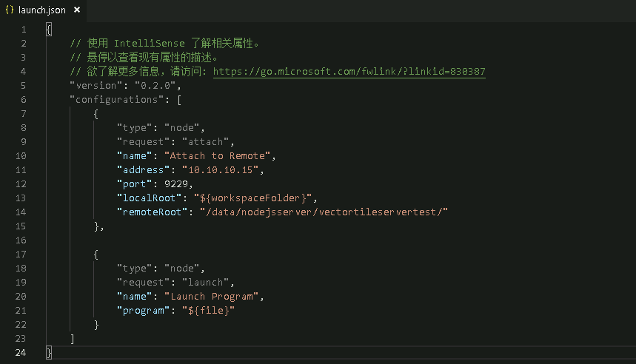636x364 pixels.
Task: Click the IntelliSense comment on line 2
Action: point(164,44)
